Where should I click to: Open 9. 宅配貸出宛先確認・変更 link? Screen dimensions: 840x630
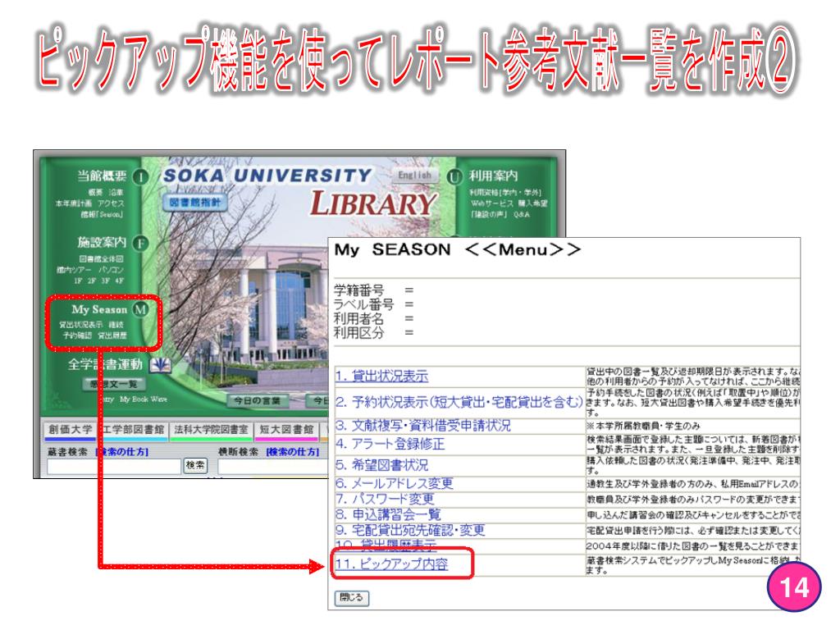410,531
